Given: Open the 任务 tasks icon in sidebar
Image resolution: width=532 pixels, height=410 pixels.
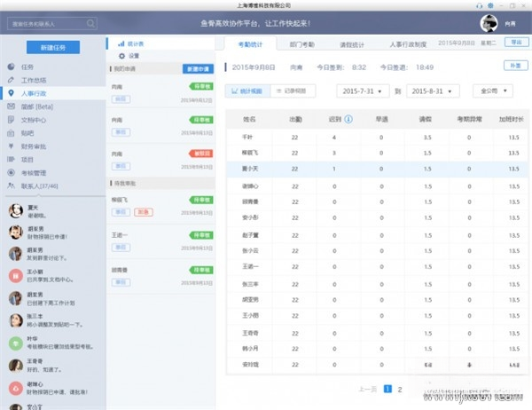Looking at the screenshot, I should 12,67.
